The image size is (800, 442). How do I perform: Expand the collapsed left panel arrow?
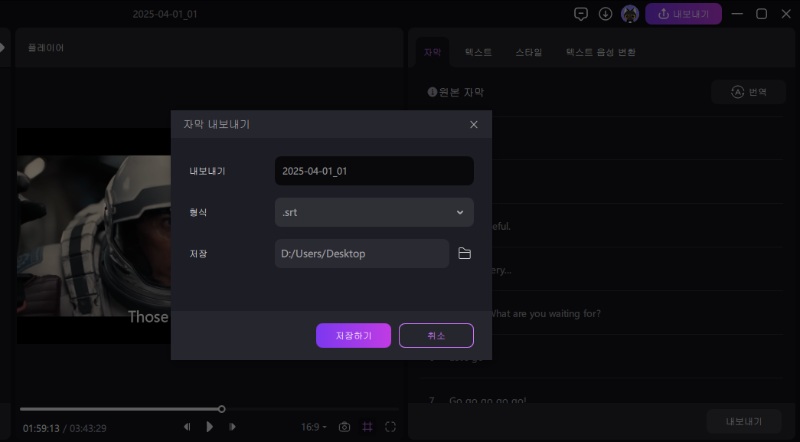pos(3,47)
